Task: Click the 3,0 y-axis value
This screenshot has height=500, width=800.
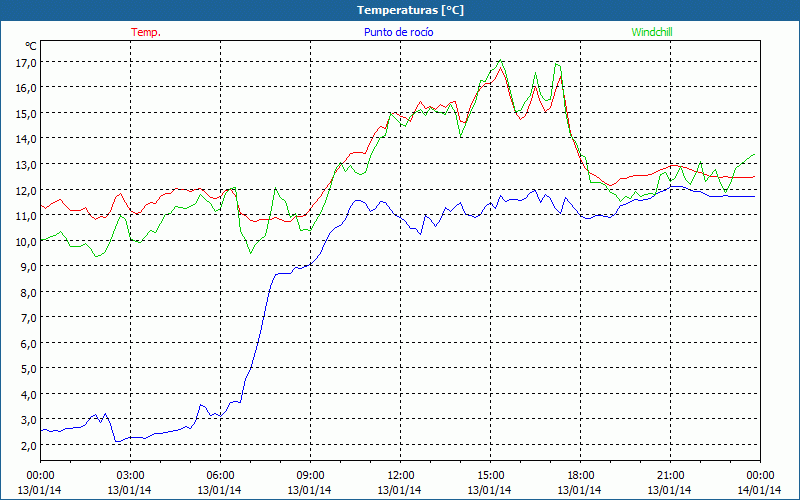Action: tap(28, 420)
